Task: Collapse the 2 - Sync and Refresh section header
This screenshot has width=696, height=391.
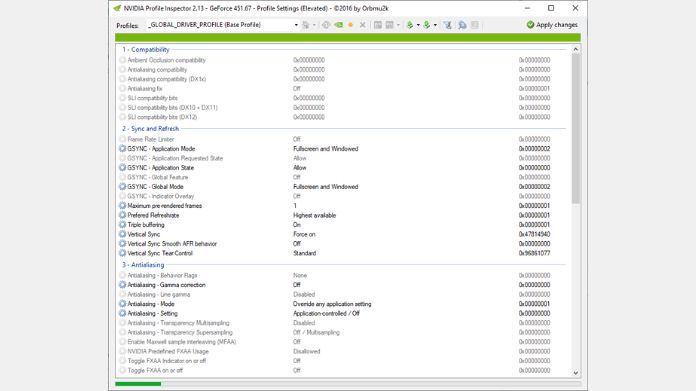Action: click(150, 129)
